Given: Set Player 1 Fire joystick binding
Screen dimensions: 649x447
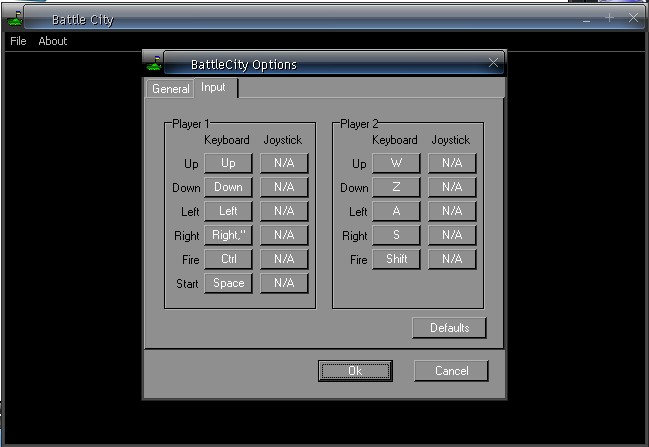Looking at the screenshot, I should [284, 259].
